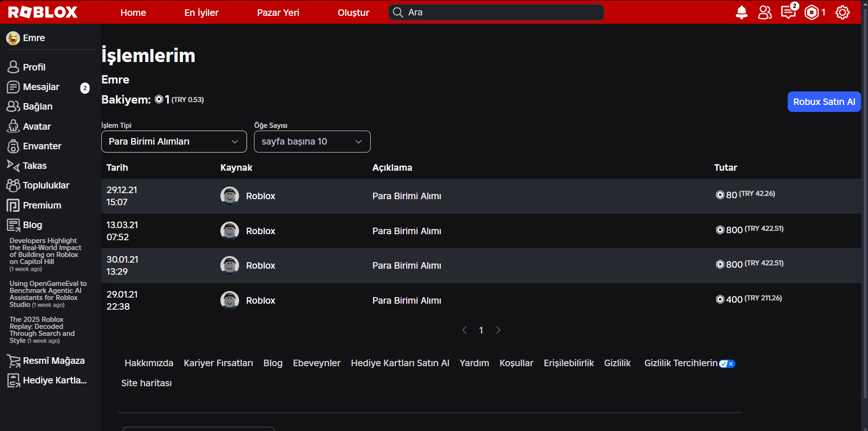Click Emre's avatar in the sidebar
Screen dimensions: 868x431
tap(13, 38)
